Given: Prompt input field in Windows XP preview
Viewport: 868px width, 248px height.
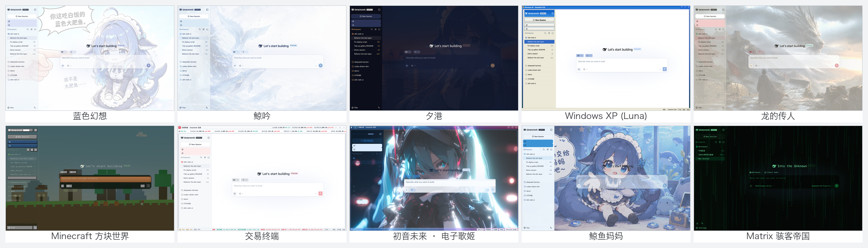Looking at the screenshot, I should (x=622, y=65).
